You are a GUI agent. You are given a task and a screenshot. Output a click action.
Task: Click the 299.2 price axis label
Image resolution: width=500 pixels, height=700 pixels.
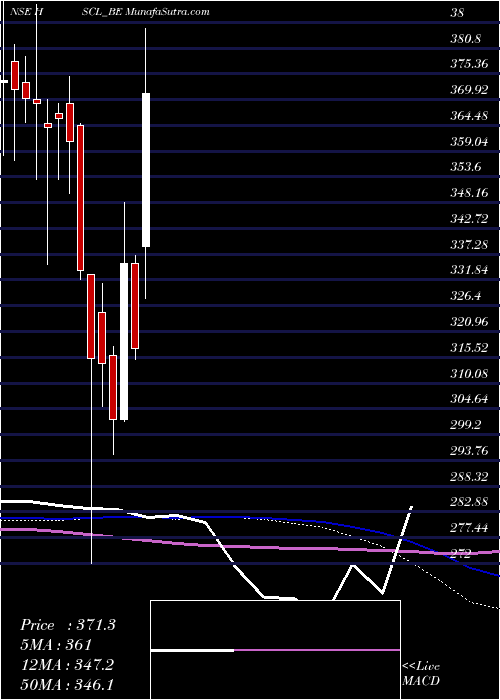465,425
